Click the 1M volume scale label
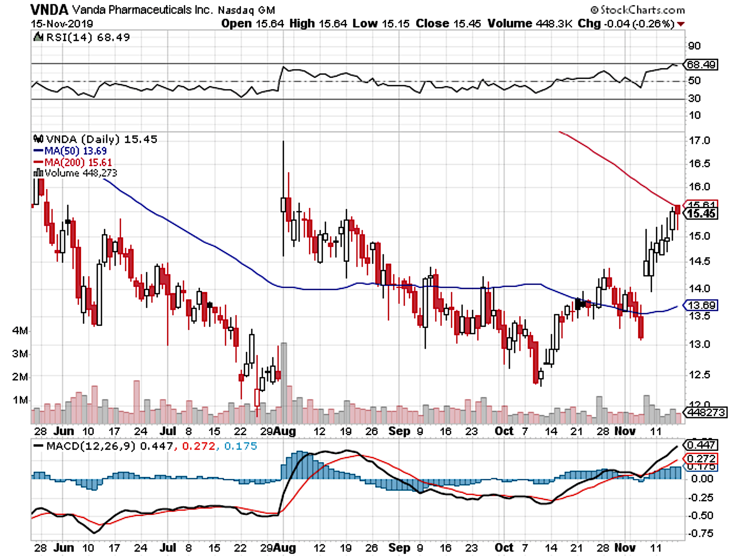The height and width of the screenshot is (560, 736). [x=20, y=400]
